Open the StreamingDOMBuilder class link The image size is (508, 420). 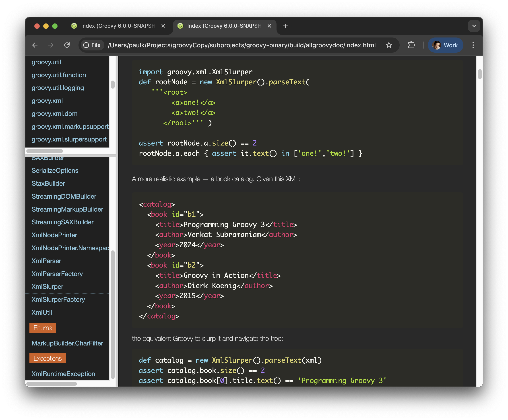[64, 196]
